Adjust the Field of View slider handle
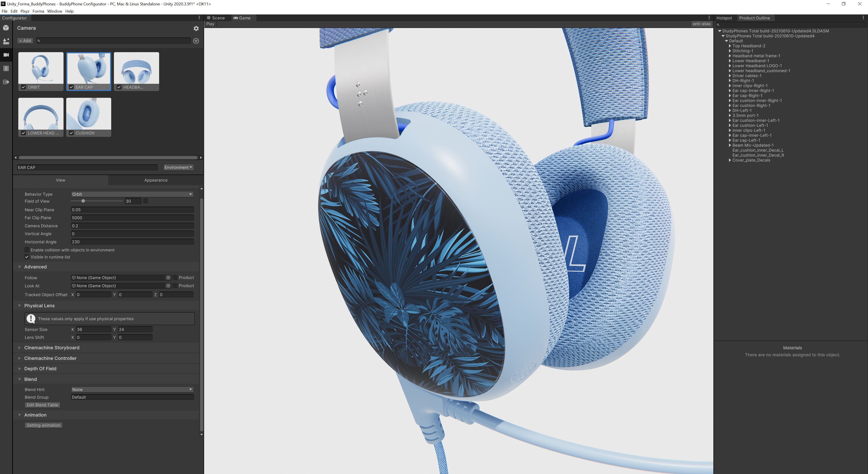Viewport: 868px width, 474px height. coord(83,201)
